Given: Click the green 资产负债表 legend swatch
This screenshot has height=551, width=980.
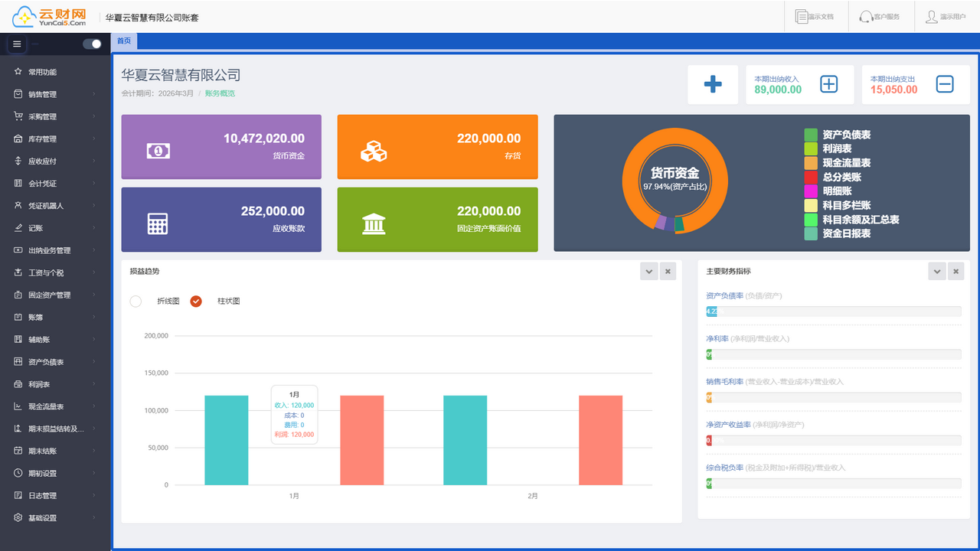Looking at the screenshot, I should tap(811, 135).
